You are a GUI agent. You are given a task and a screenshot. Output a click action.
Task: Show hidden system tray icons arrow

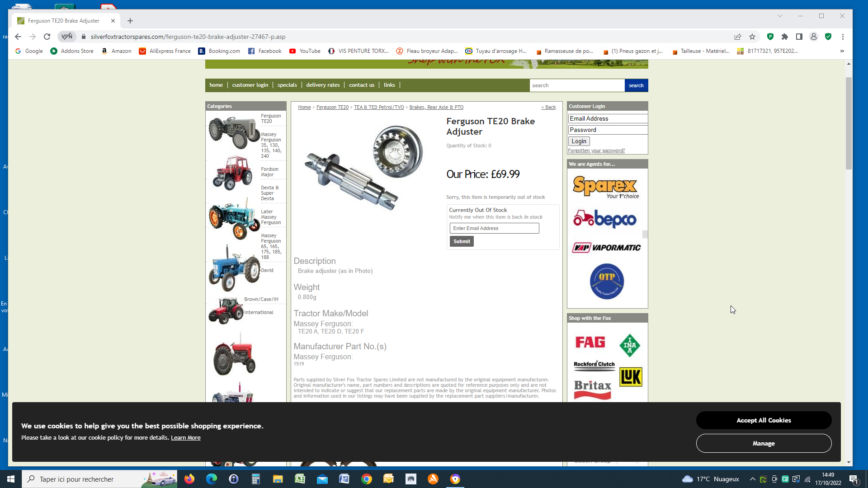[x=752, y=479]
